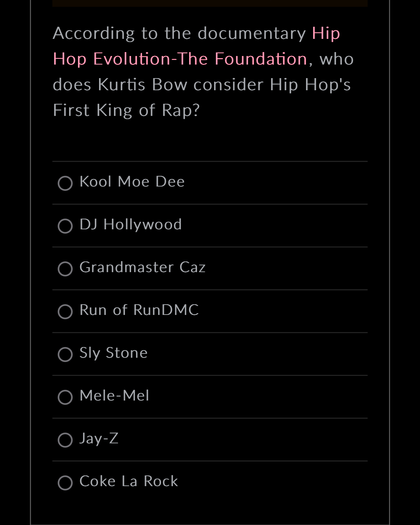Select the DJ Hollywood answer option

point(66,226)
